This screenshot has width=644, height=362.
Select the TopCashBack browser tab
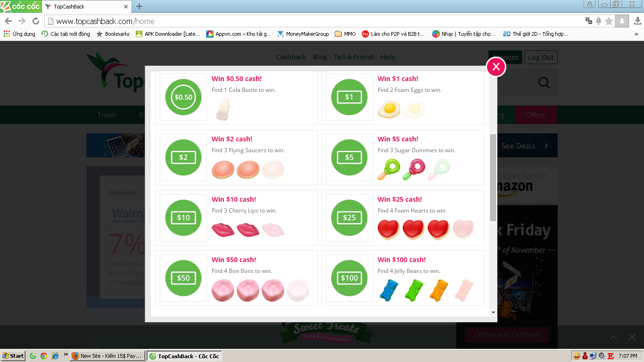click(87, 7)
